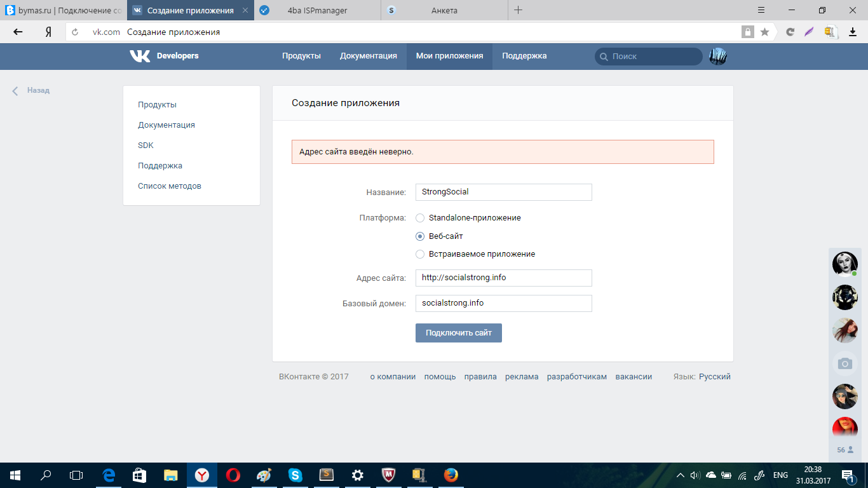
Task: Open a new browser tab with plus icon
Action: 518,10
